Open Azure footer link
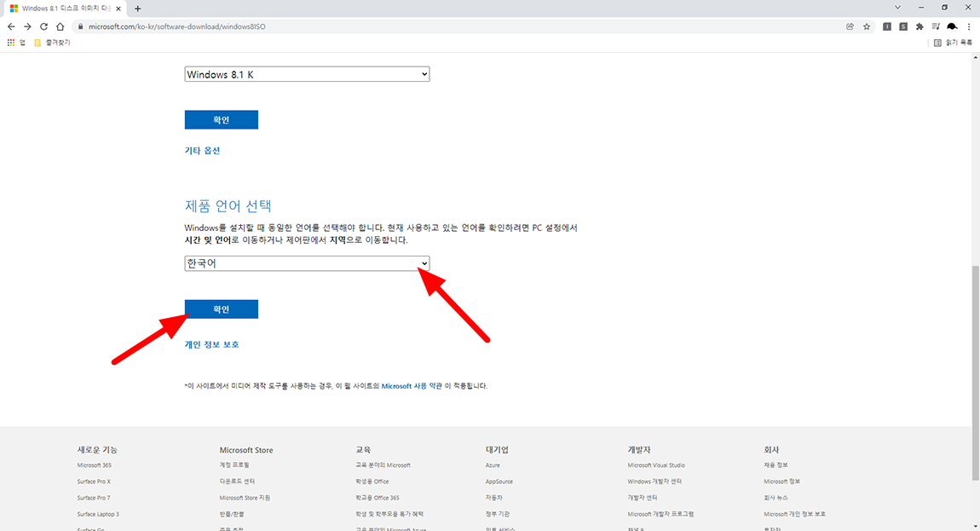This screenshot has height=531, width=980. 493,465
